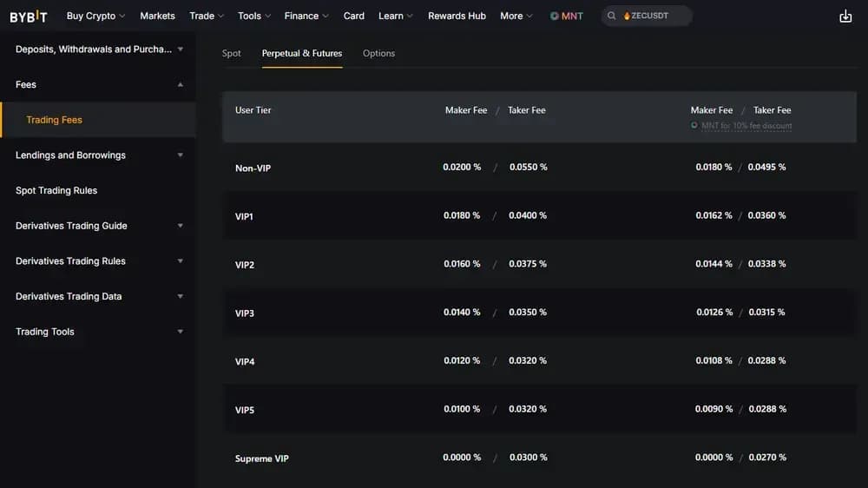The height and width of the screenshot is (488, 868).
Task: Switch to the Spot tab
Action: [x=232, y=53]
